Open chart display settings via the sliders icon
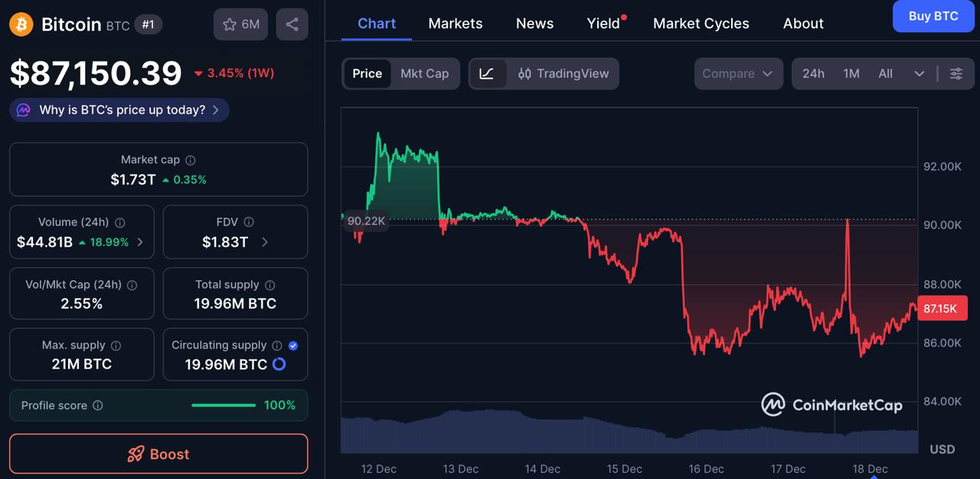 point(955,74)
